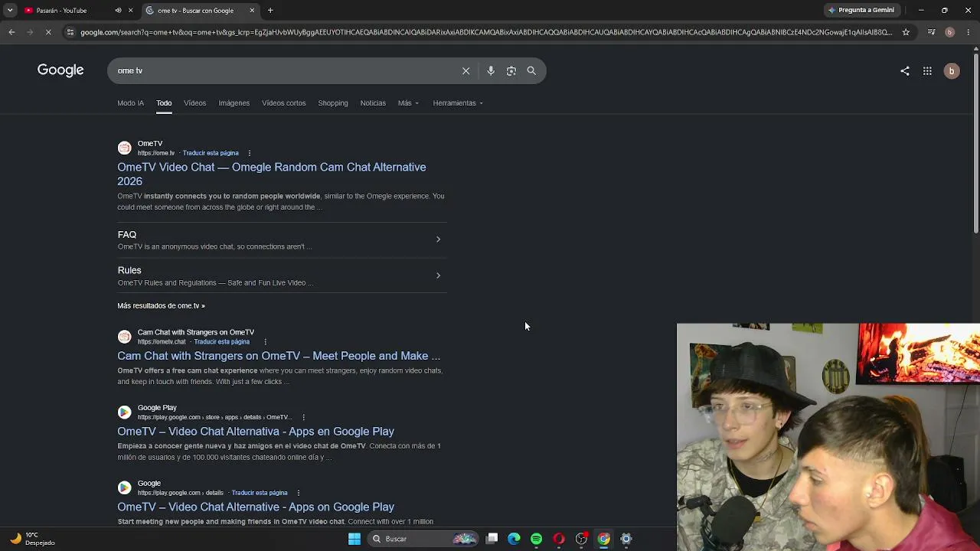
Task: Translate the ometv.chat result page
Action: (222, 342)
